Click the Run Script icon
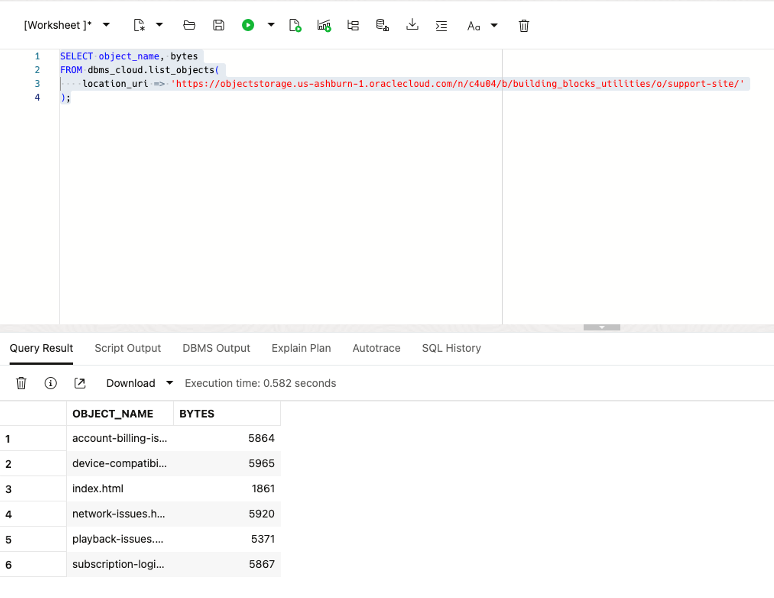Image resolution: width=774 pixels, height=598 pixels. (x=295, y=26)
